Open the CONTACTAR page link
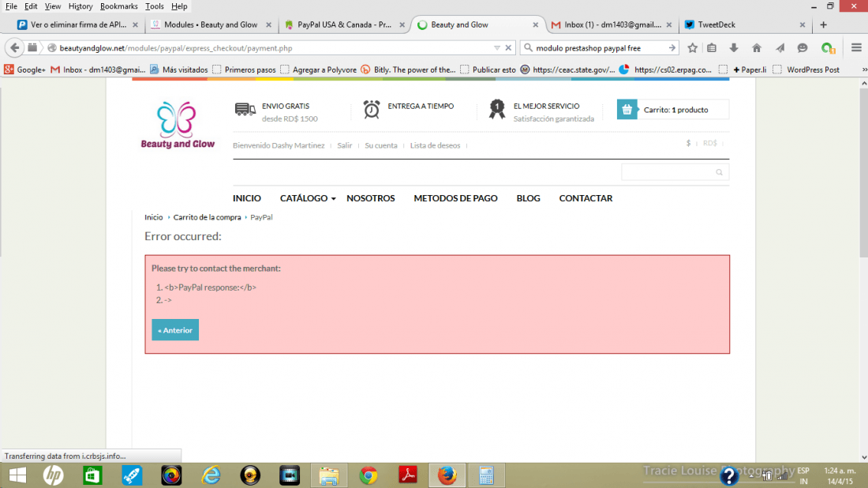Viewport: 868px width, 488px height. click(x=586, y=197)
